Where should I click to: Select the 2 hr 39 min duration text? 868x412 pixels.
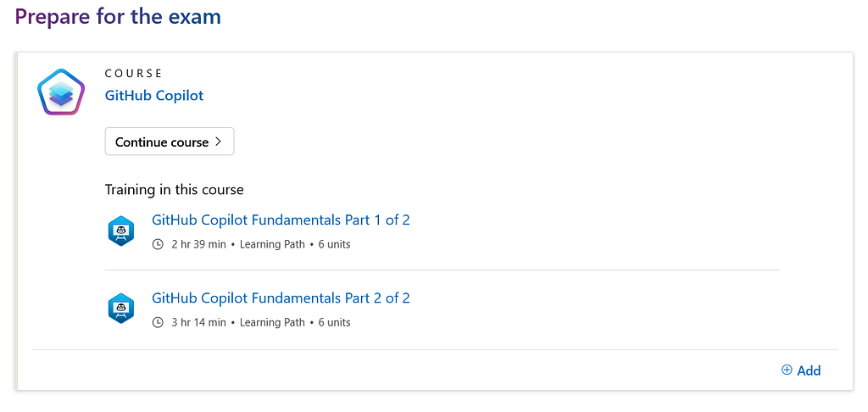click(198, 244)
